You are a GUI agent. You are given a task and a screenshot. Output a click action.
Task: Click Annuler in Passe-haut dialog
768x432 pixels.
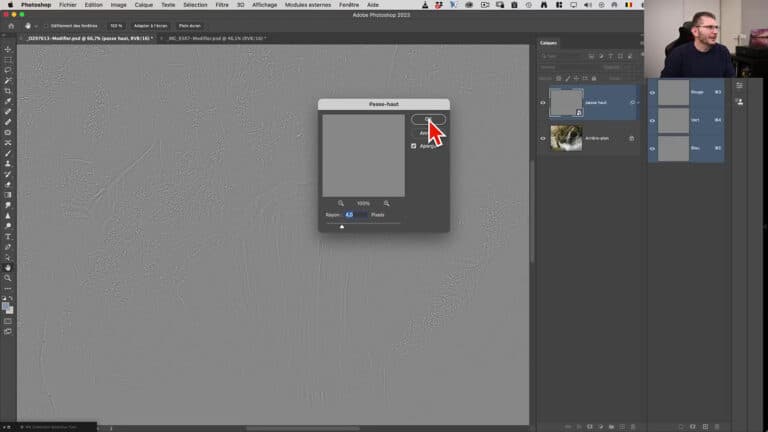tap(429, 133)
